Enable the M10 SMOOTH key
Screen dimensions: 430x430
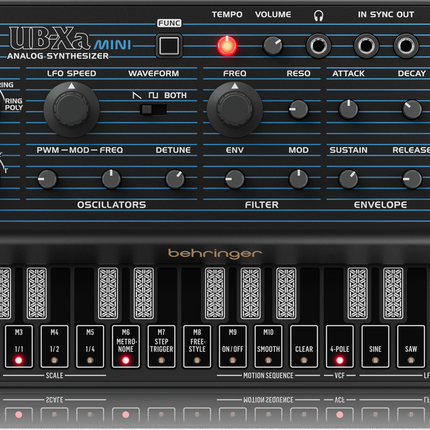point(268,346)
